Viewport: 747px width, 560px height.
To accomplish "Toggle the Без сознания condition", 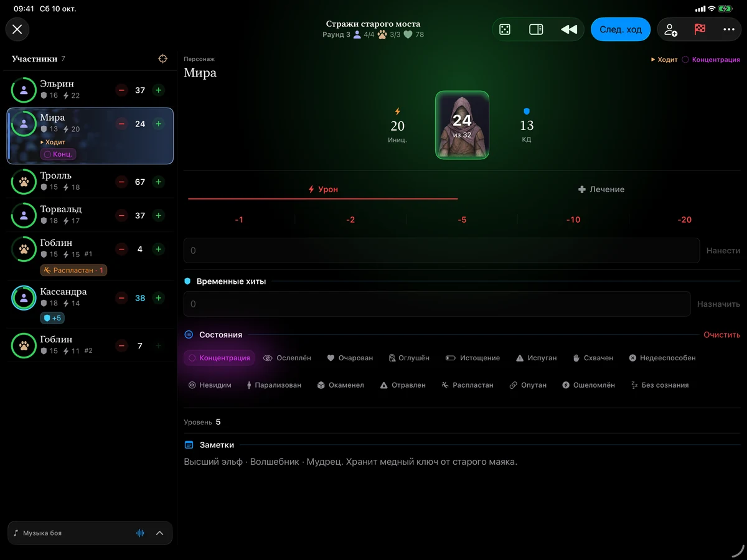I will pos(660,385).
